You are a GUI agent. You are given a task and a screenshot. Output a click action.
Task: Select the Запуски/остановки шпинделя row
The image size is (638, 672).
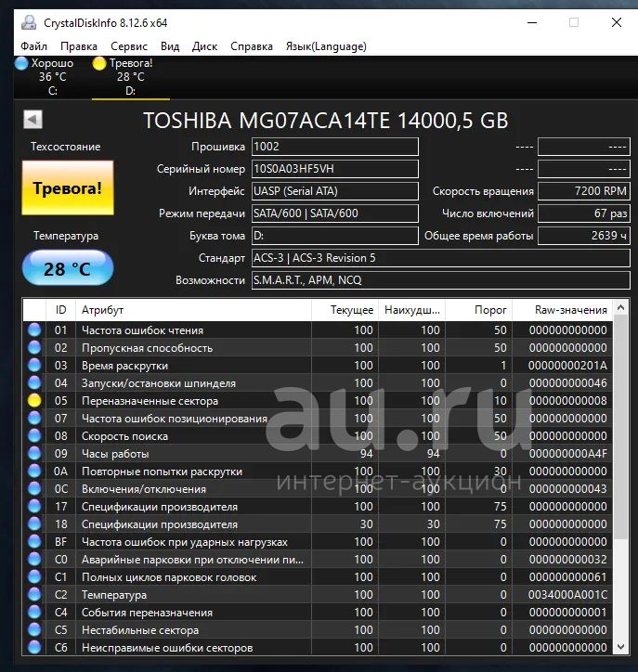[x=318, y=382]
